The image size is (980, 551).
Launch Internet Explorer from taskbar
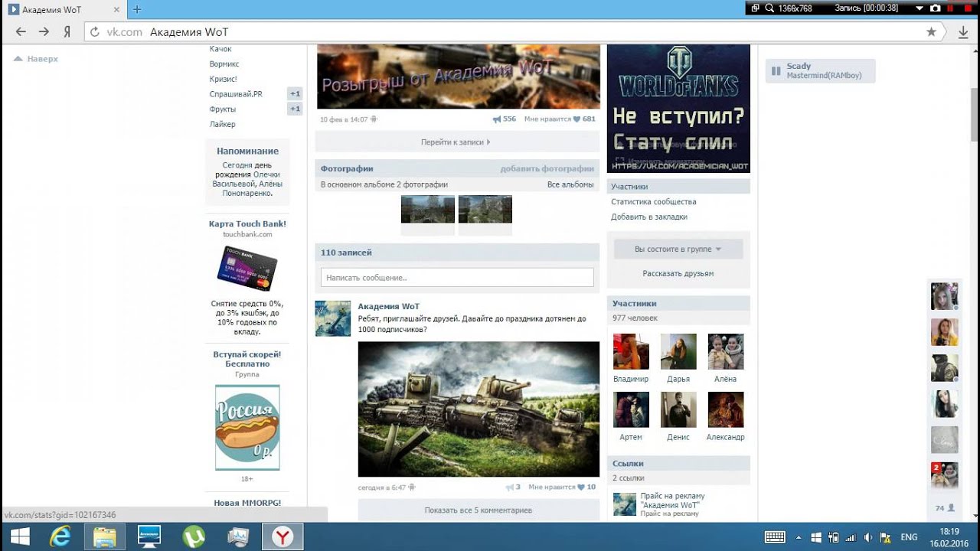60,537
